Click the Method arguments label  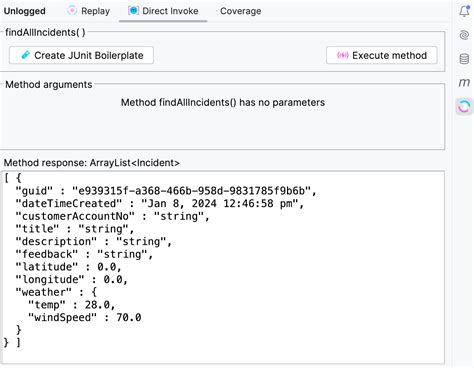(49, 84)
